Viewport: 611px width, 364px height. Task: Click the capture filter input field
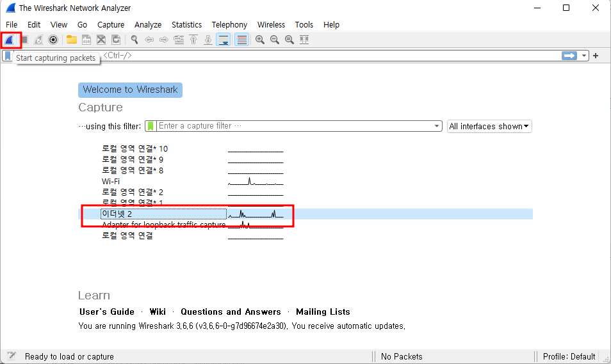point(294,126)
